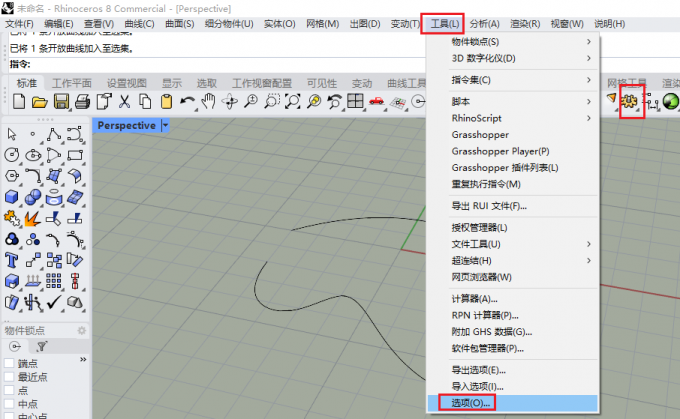Switch to 可见性 toolbar tab
Image resolution: width=680 pixels, height=419 pixels.
(x=322, y=83)
